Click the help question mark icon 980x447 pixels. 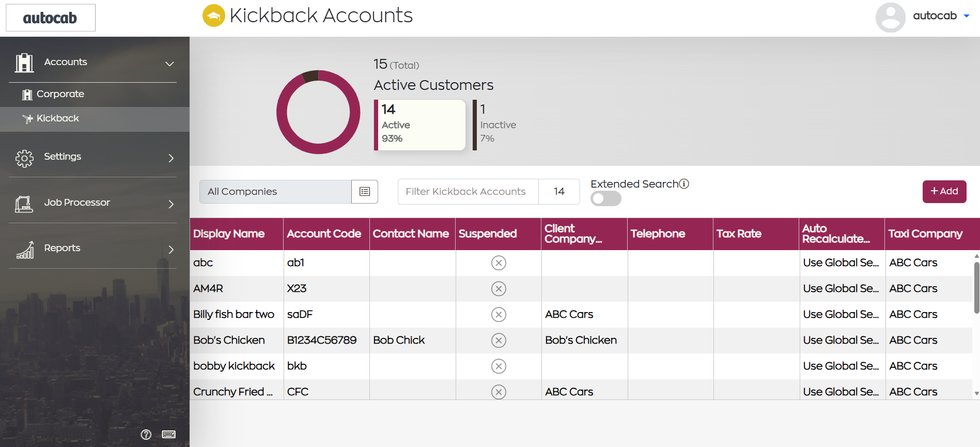[x=146, y=434]
